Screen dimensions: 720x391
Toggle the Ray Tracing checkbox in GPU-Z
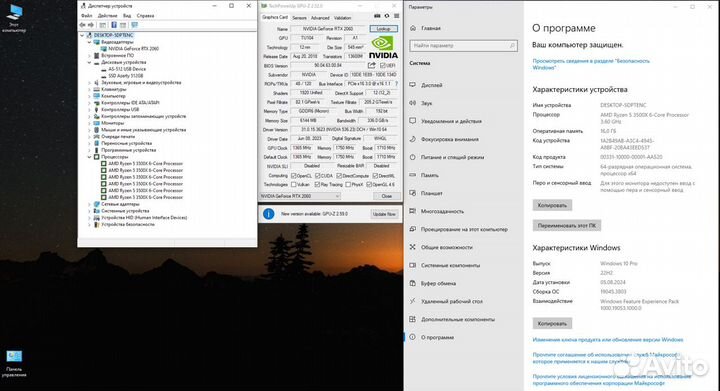click(317, 184)
